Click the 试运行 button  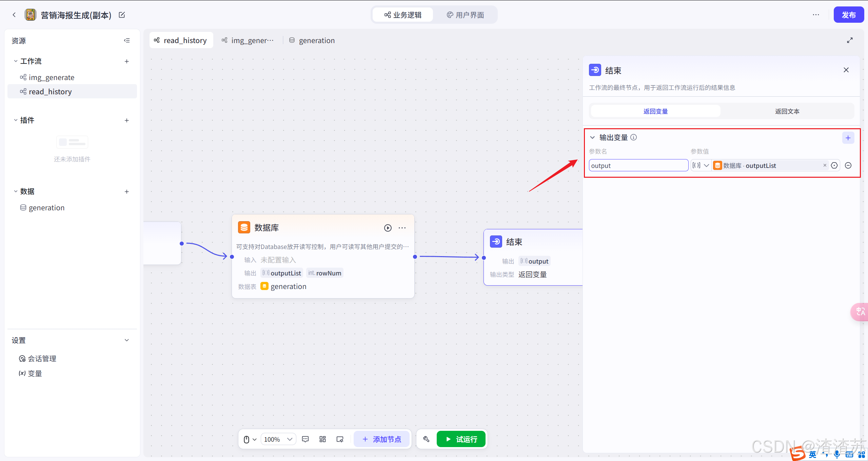[x=461, y=439]
